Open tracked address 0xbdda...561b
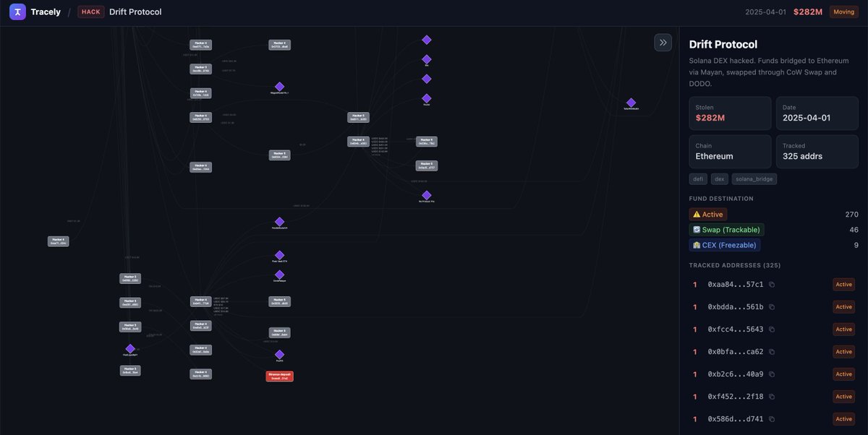 735,307
